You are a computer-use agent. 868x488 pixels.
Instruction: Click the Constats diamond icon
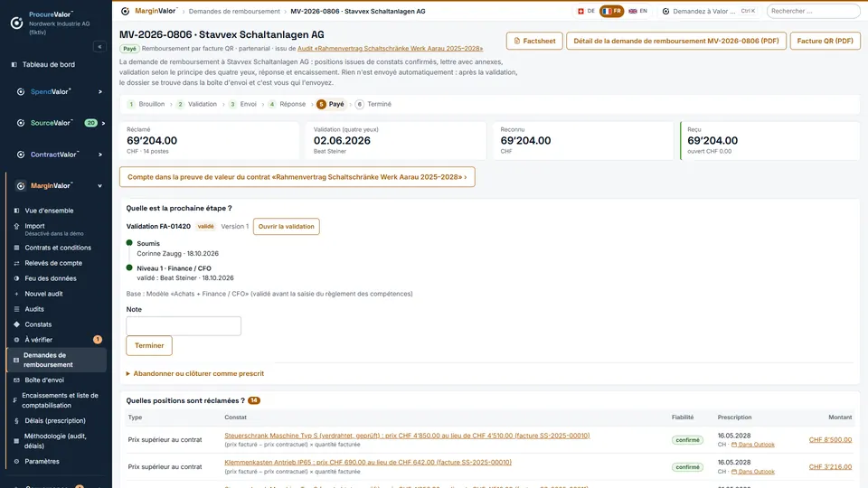coord(16,324)
